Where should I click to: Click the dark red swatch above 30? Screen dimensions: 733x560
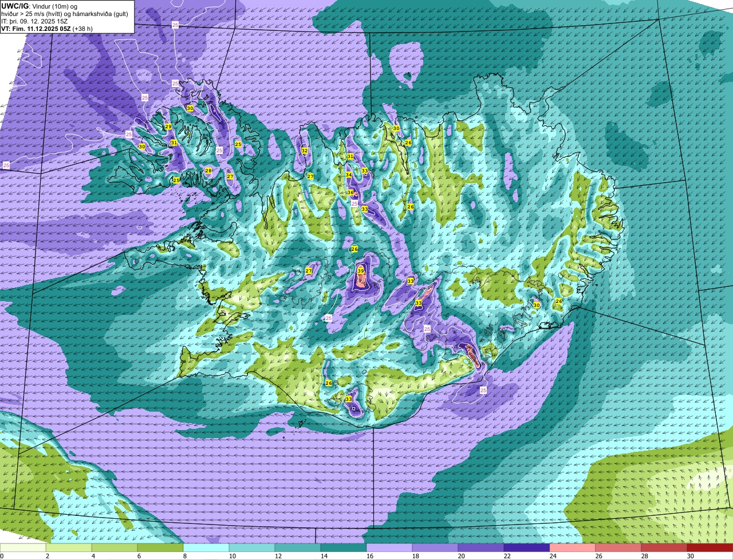[x=710, y=548]
